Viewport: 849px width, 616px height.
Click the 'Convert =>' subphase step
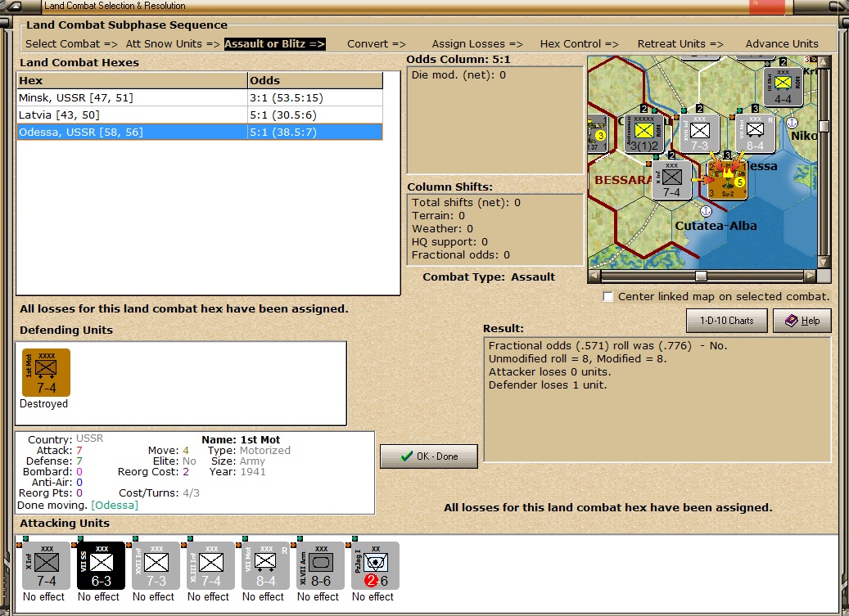click(377, 44)
